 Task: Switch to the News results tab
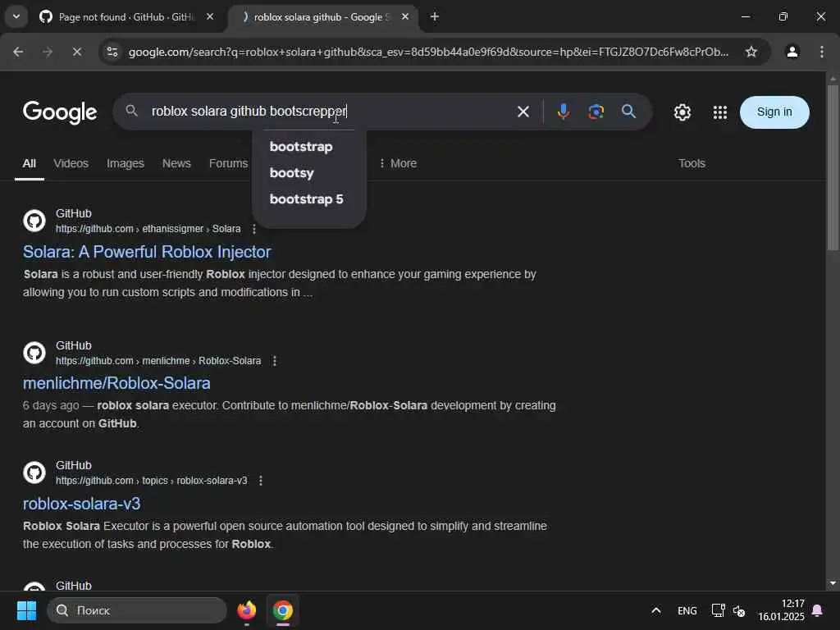(176, 163)
